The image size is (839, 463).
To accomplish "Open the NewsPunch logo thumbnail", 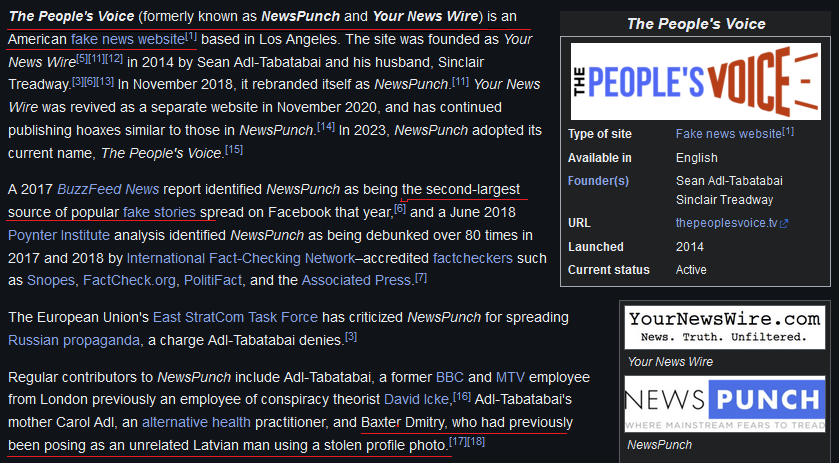I will click(x=724, y=404).
